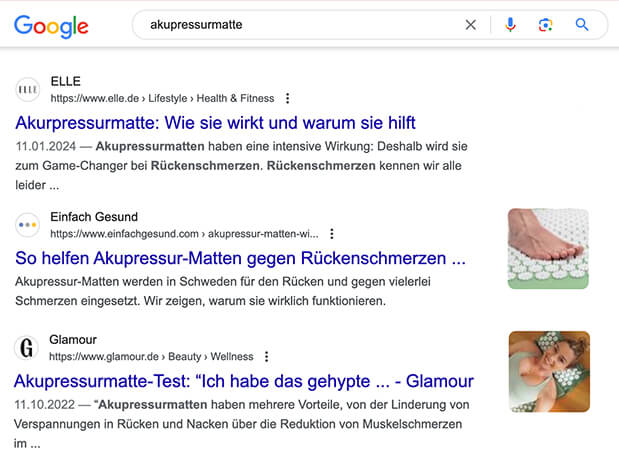
Task: Click the glamour.de Beauty Wellness URL
Action: (151, 357)
